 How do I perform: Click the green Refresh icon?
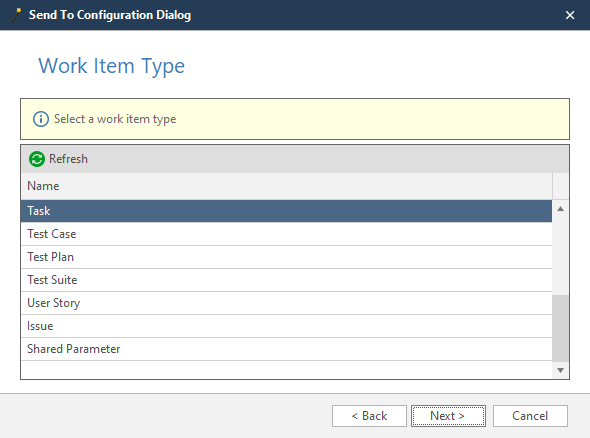37,159
